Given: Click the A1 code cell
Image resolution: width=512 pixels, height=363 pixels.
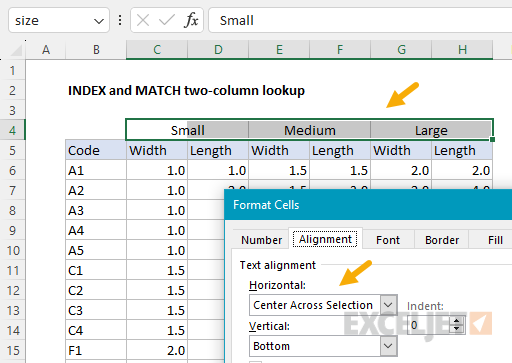Looking at the screenshot, I should 96,170.
